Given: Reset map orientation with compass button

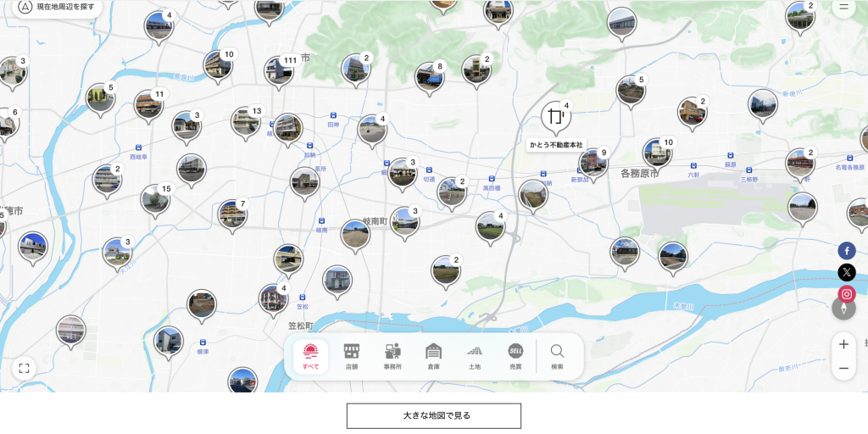Looking at the screenshot, I should point(843,309).
